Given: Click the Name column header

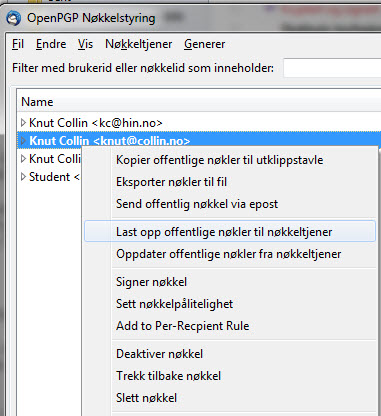Looking at the screenshot, I should (x=199, y=102).
